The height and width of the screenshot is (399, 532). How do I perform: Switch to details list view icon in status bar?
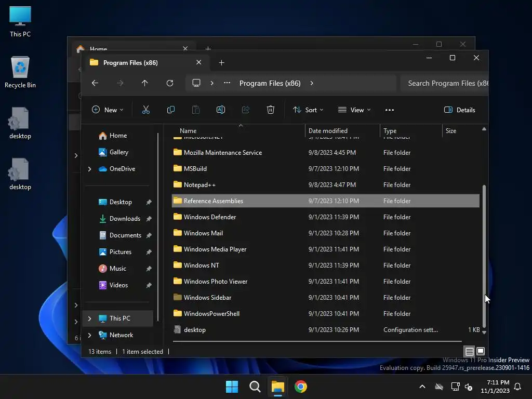coord(469,351)
